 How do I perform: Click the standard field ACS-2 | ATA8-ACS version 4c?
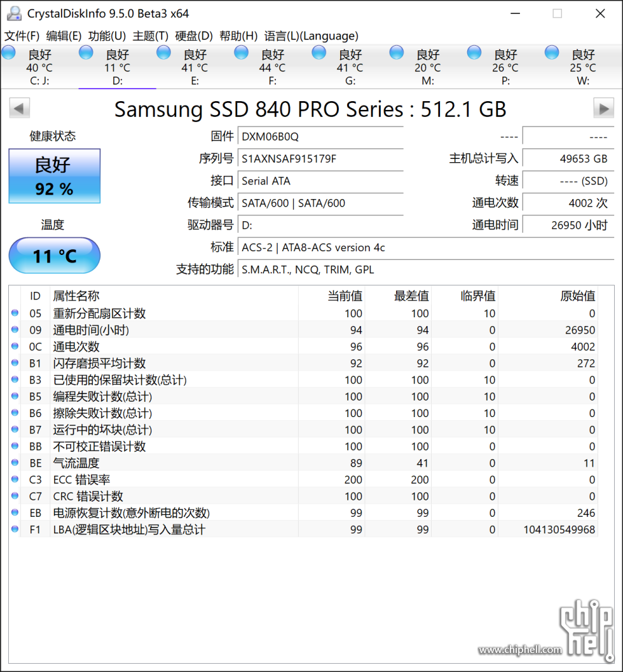[426, 248]
